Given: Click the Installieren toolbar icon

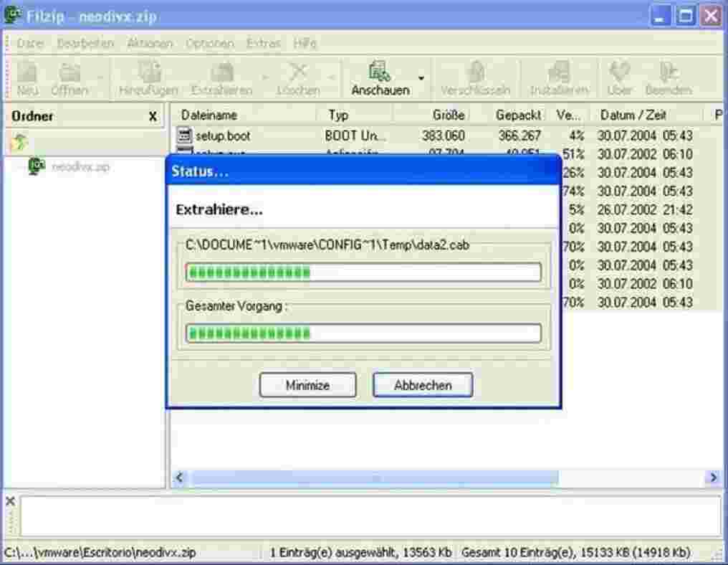Looking at the screenshot, I should point(559,77).
